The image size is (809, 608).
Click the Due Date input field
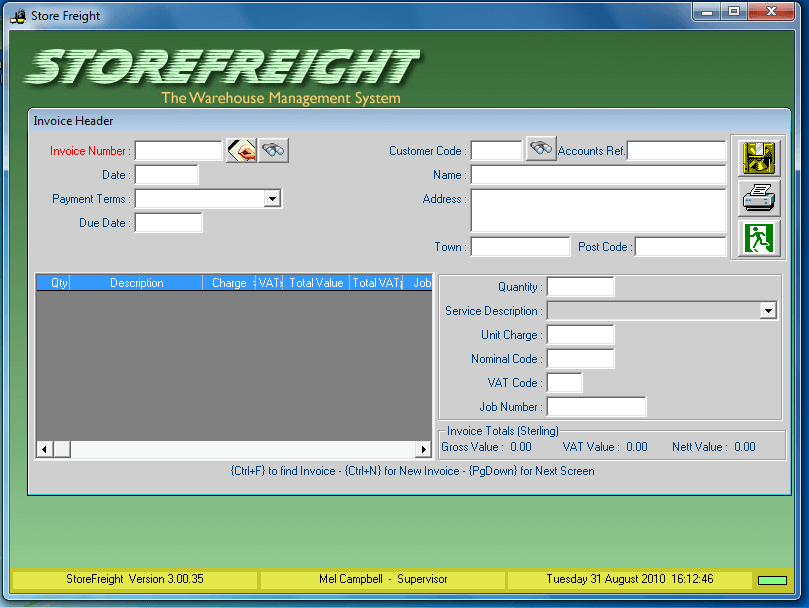pyautogui.click(x=168, y=223)
